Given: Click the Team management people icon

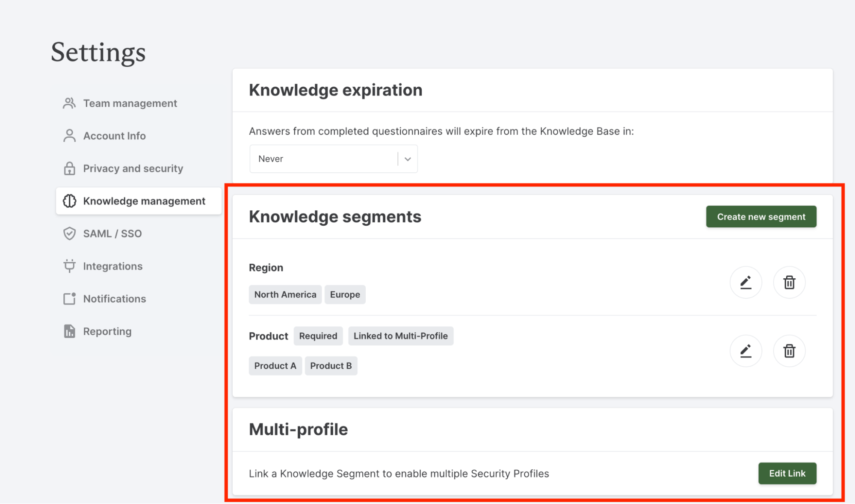Looking at the screenshot, I should [x=69, y=103].
